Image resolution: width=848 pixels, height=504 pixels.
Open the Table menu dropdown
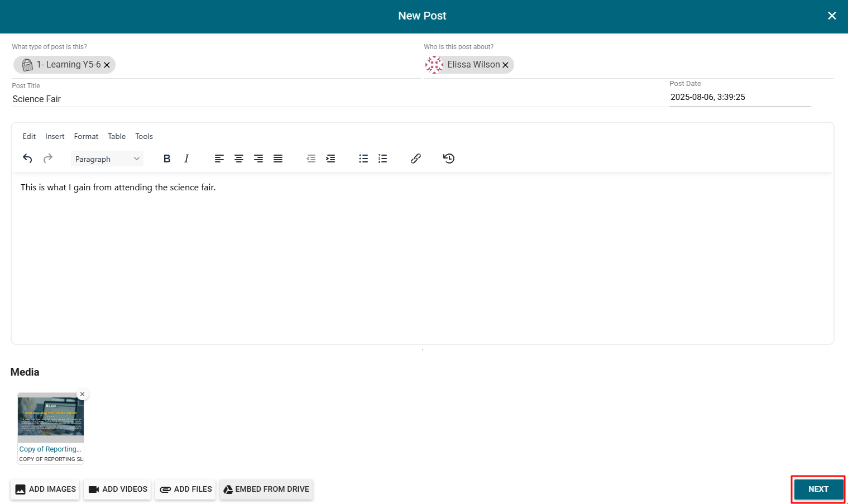[117, 136]
